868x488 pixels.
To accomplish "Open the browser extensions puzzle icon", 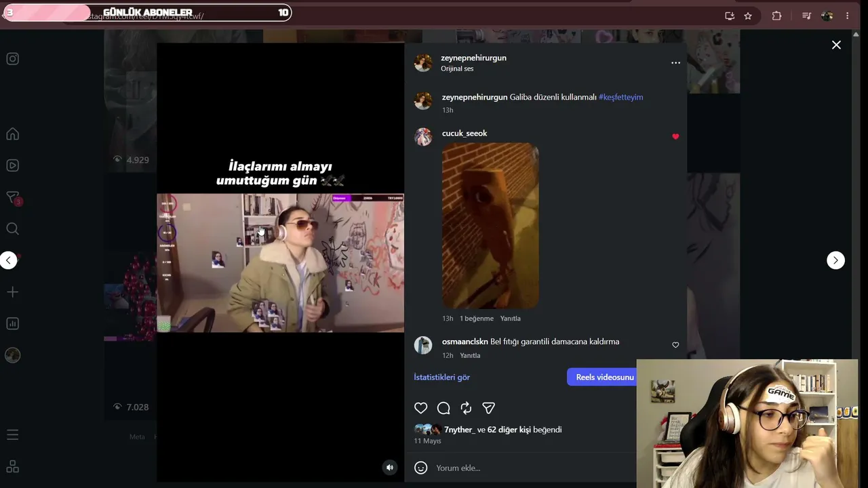I will (x=776, y=16).
